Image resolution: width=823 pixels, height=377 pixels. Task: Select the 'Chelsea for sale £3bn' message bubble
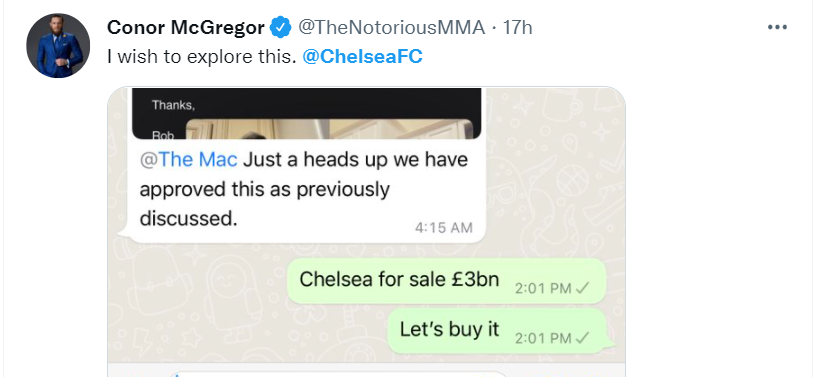point(447,281)
